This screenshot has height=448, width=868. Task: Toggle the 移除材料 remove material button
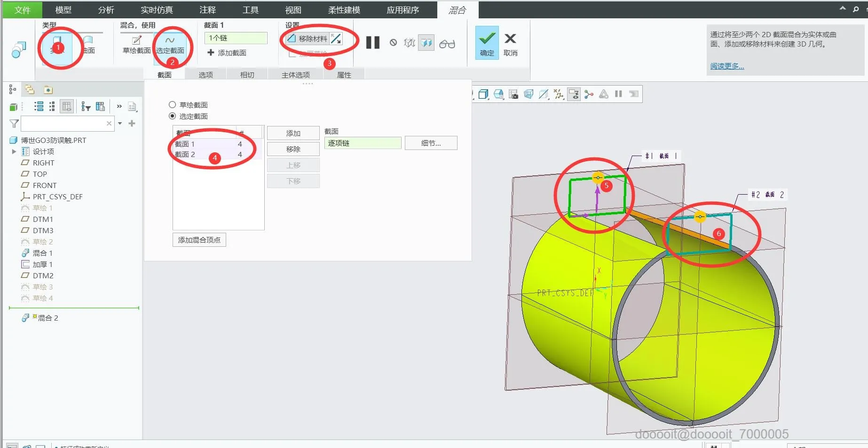click(x=307, y=39)
